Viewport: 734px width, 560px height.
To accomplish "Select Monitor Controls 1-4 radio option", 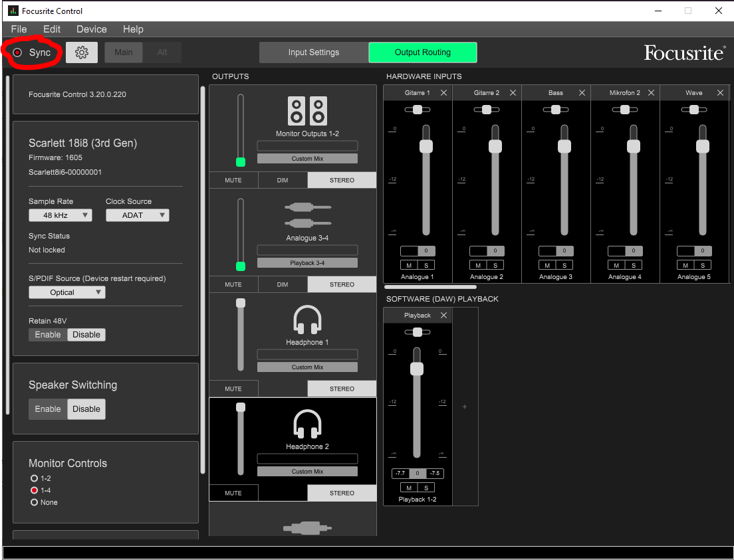I will (x=34, y=490).
